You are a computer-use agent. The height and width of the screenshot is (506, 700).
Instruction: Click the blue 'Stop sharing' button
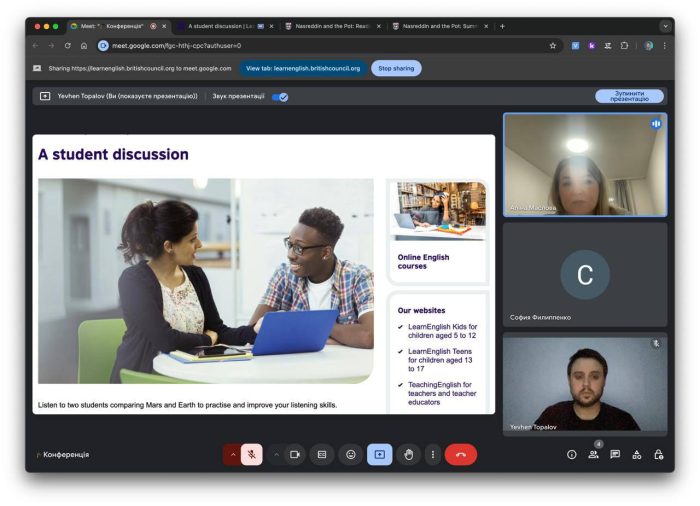point(396,68)
